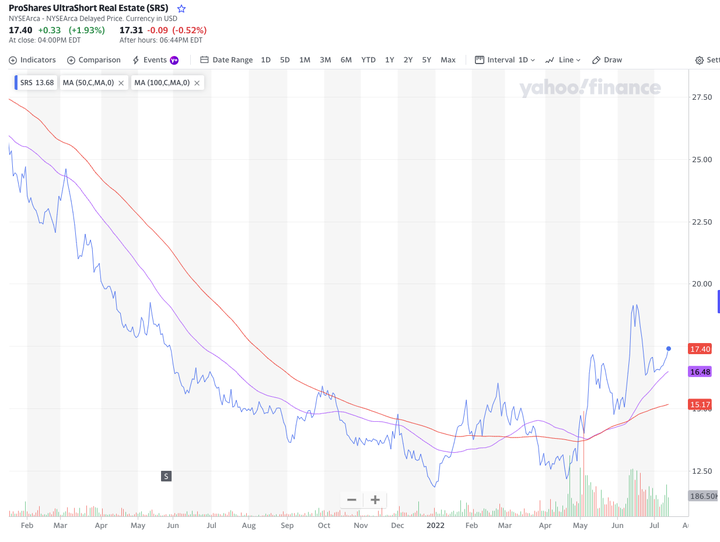720x542 pixels.
Task: Click the purple 16.48 MA value tag
Action: coord(700,372)
